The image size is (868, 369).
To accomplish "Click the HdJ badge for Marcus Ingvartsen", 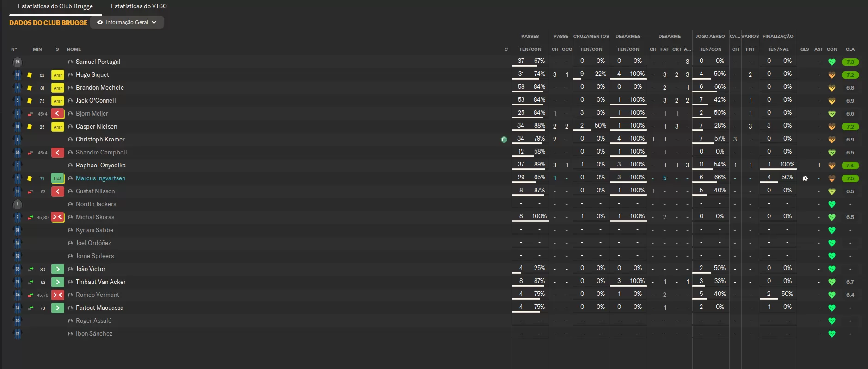I will [x=57, y=178].
